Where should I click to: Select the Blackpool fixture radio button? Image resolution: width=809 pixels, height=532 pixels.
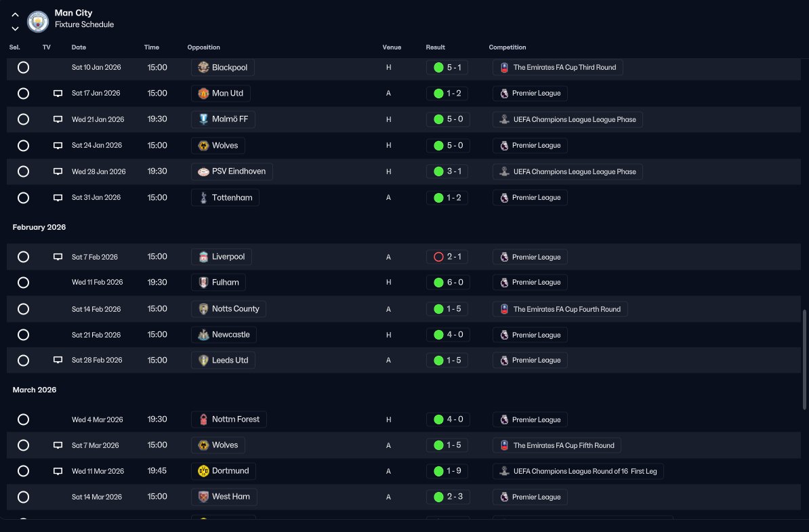coord(23,67)
